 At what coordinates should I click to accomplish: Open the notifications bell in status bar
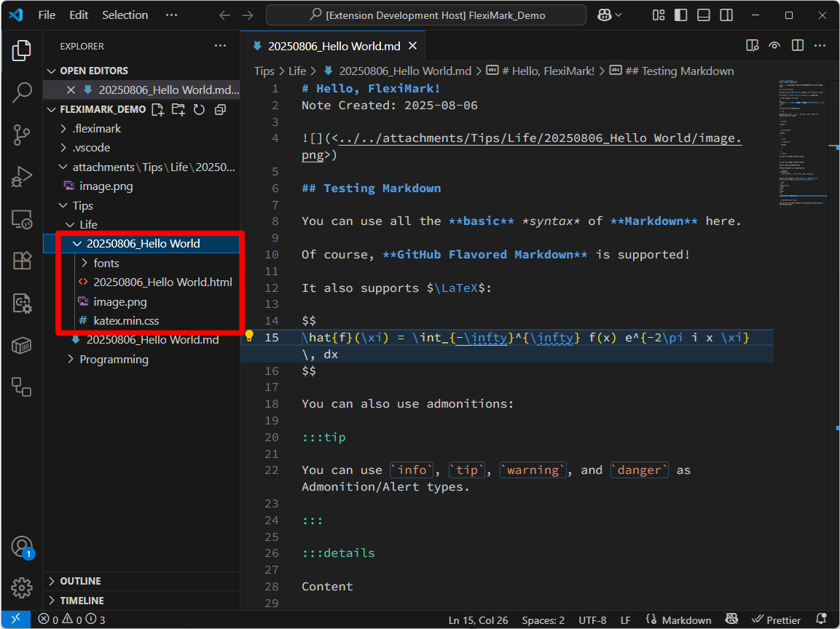click(821, 620)
